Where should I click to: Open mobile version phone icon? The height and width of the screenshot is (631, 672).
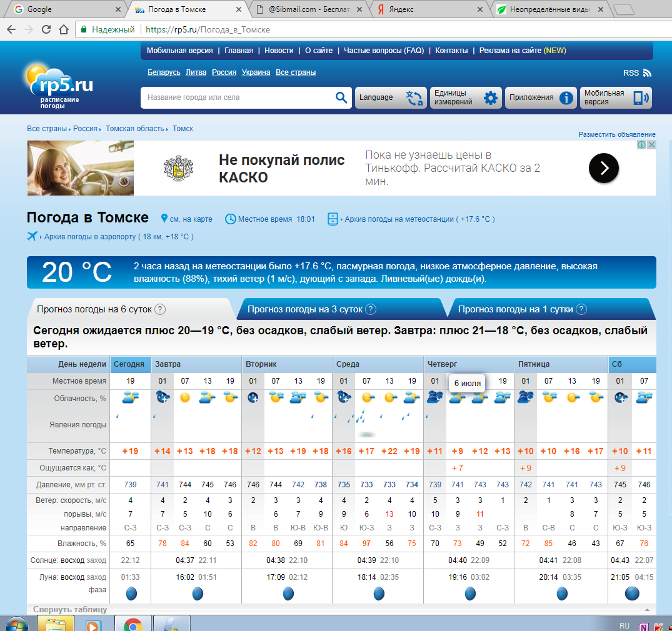pos(641,98)
